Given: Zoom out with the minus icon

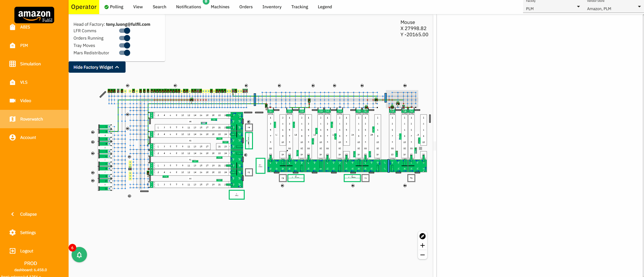Looking at the screenshot, I should click(x=422, y=255).
